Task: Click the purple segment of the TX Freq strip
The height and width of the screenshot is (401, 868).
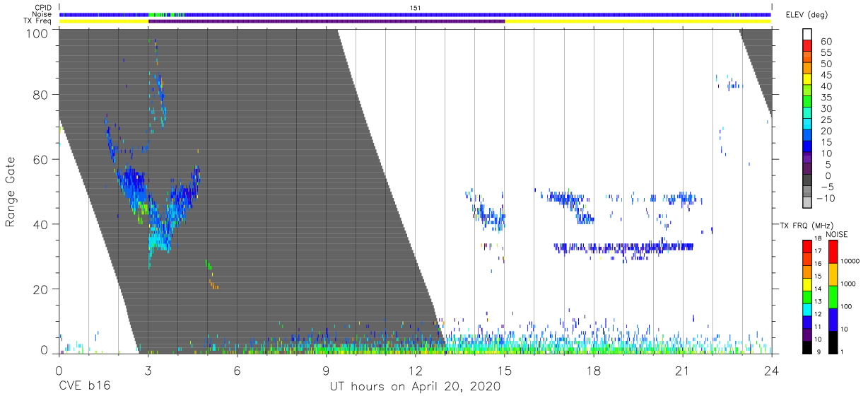Action: (x=327, y=21)
